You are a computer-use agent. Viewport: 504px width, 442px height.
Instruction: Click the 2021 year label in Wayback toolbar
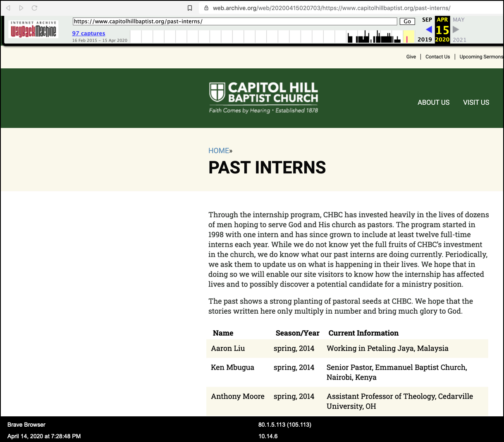459,40
